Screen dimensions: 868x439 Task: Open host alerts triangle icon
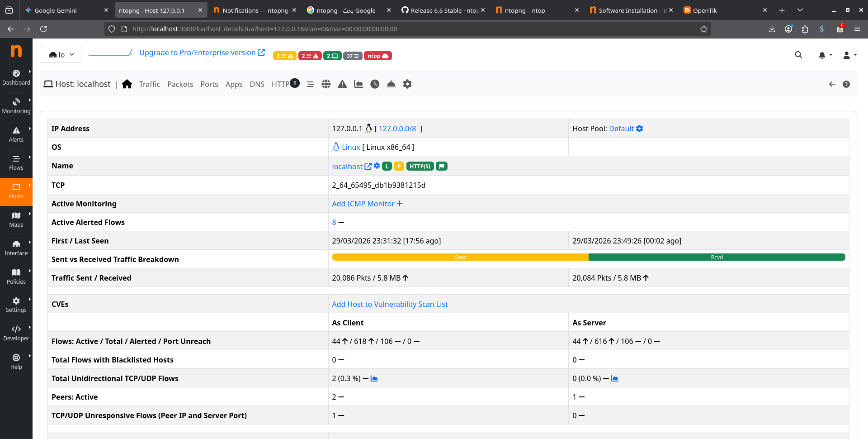pos(342,84)
